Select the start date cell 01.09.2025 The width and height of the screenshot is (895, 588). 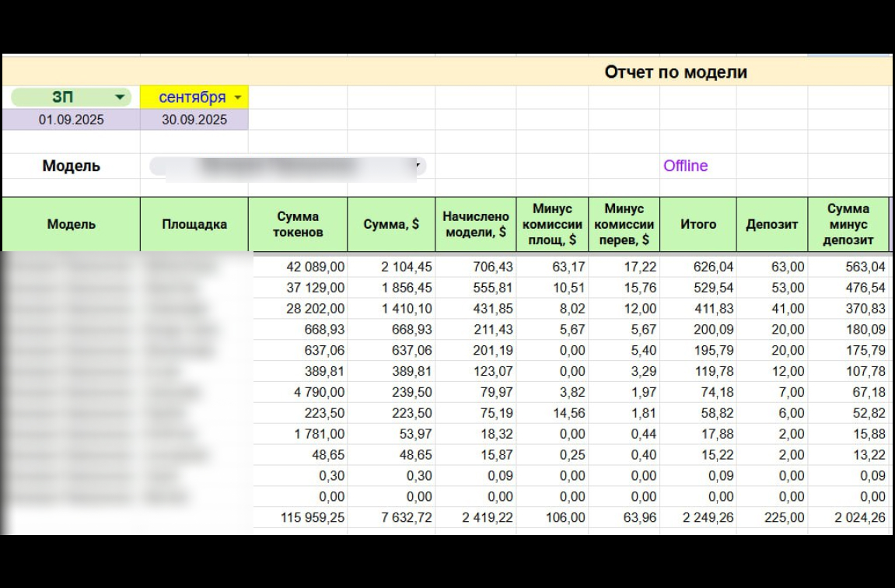(72, 120)
